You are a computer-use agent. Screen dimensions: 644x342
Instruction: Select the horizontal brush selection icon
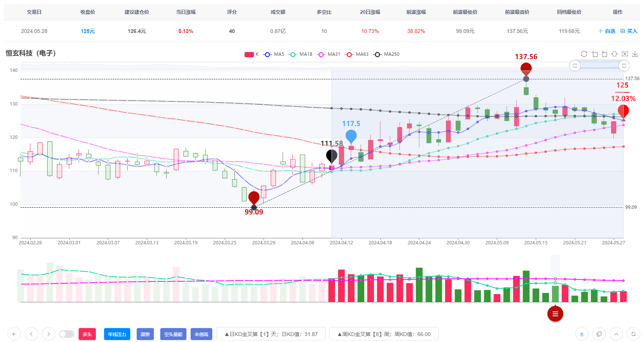tap(614, 54)
